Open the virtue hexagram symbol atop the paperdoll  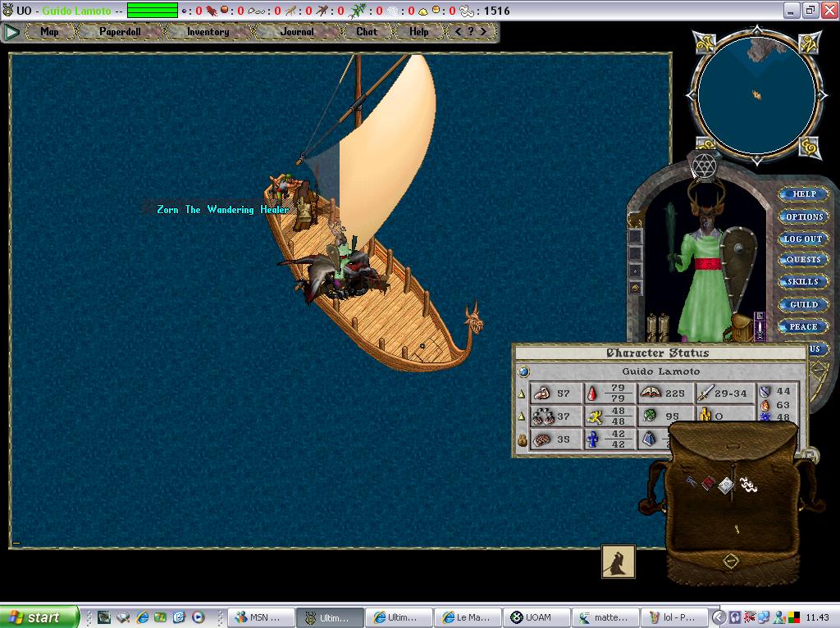click(x=704, y=166)
